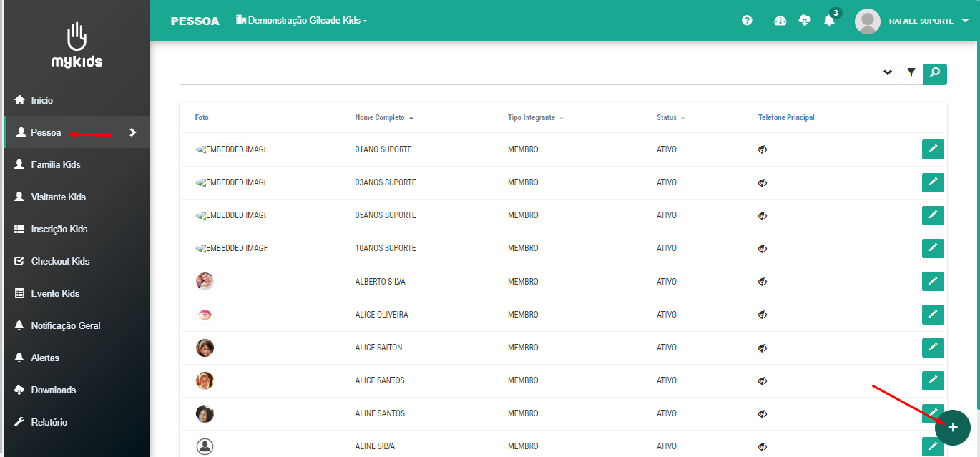Open the RAFAEL SUPORTE user menu arrow
This screenshot has width=980, height=457.
tap(965, 21)
